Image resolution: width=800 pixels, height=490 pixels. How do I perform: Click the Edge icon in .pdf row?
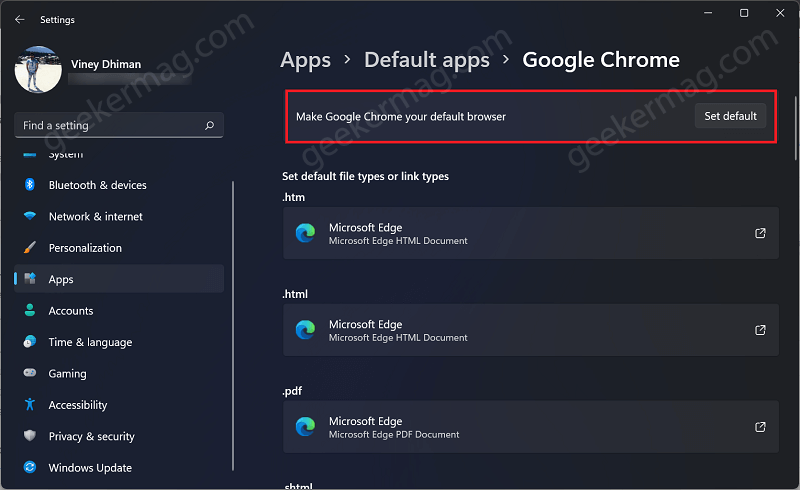click(305, 427)
